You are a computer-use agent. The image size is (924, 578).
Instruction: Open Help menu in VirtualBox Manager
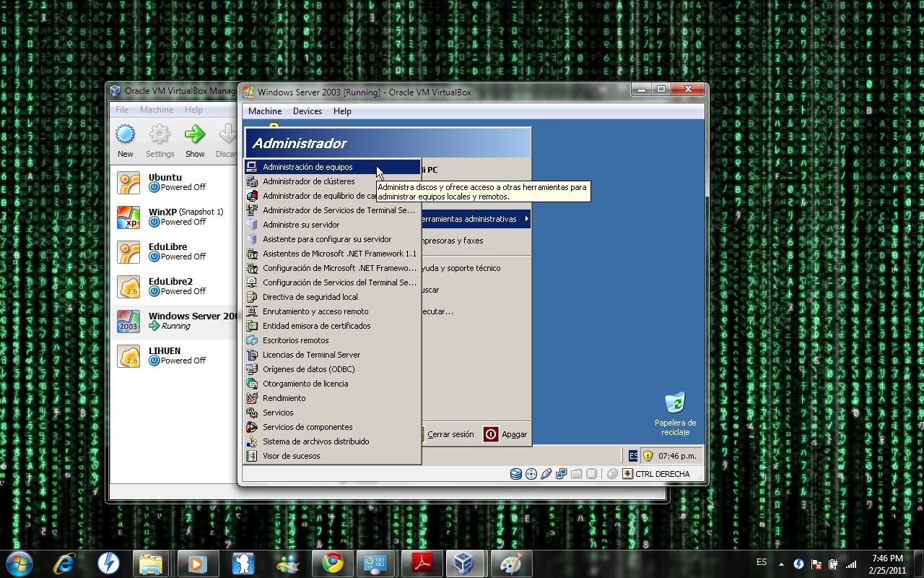[193, 110]
